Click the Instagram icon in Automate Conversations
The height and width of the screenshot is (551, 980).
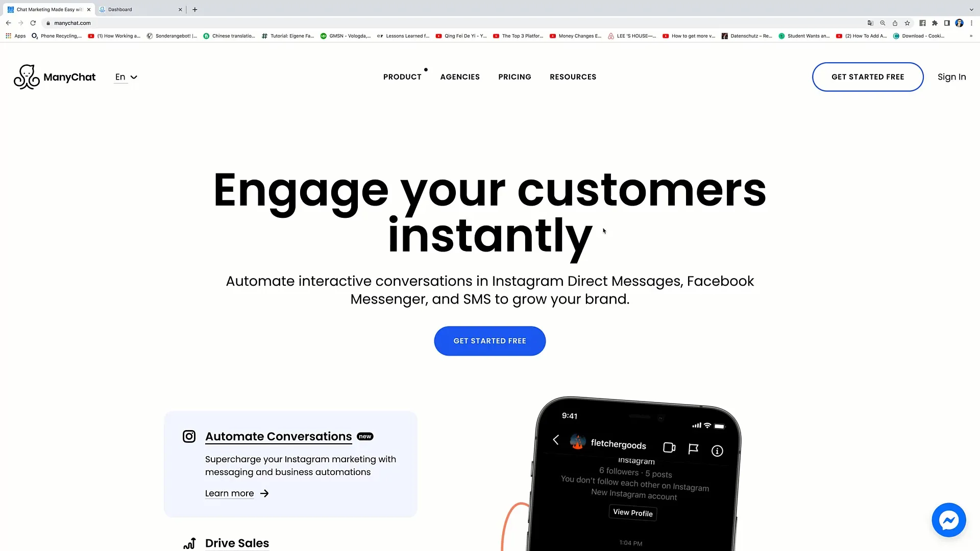pyautogui.click(x=188, y=436)
